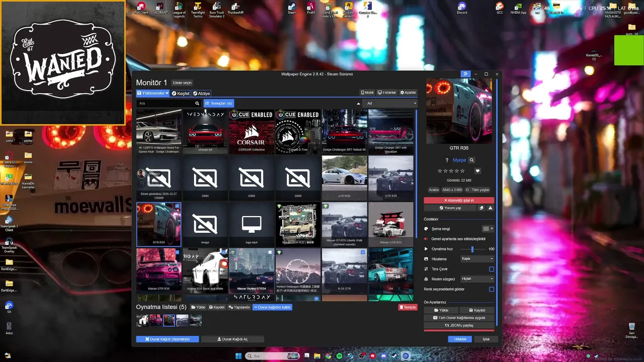Viewport: 644px width, 362px height.
Task: Open the Steam desktop shortcut
Action: pos(292,8)
